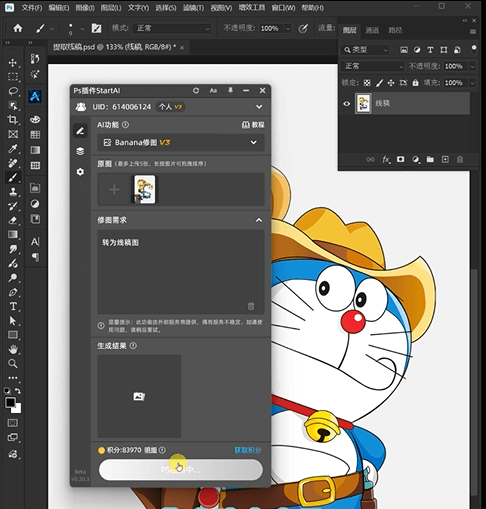
Task: Toggle type layer filter
Action: point(430,50)
